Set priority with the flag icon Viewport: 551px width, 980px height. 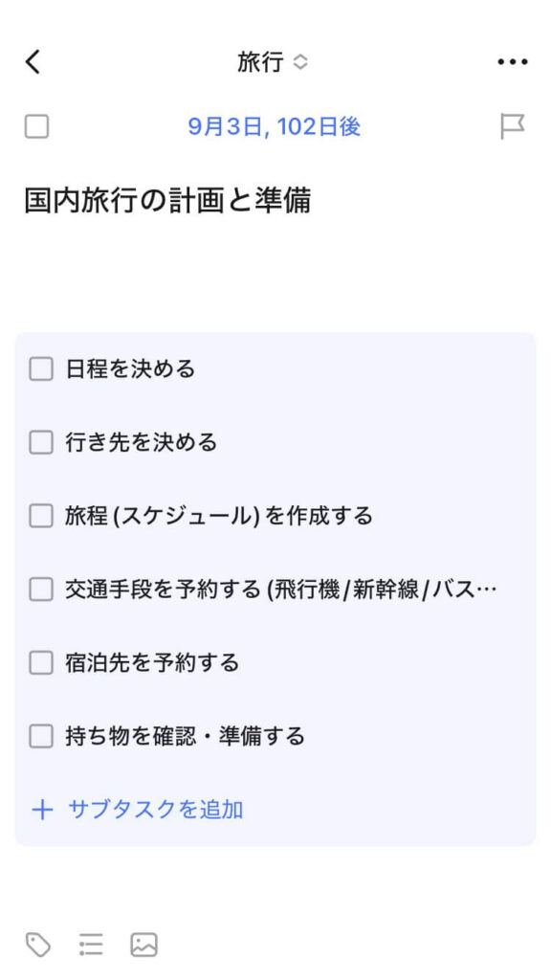(x=513, y=127)
